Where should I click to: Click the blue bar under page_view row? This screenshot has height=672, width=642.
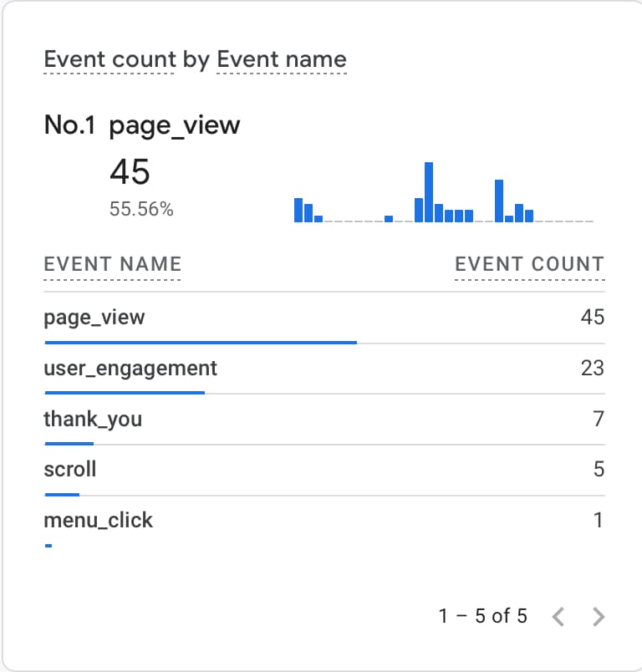point(201,342)
